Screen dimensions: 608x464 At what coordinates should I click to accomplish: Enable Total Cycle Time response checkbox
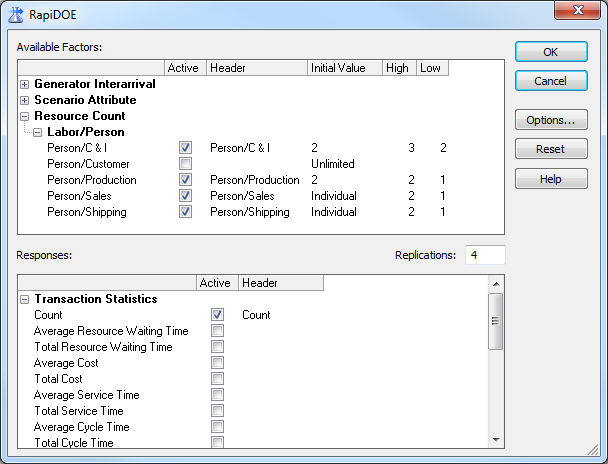[217, 443]
